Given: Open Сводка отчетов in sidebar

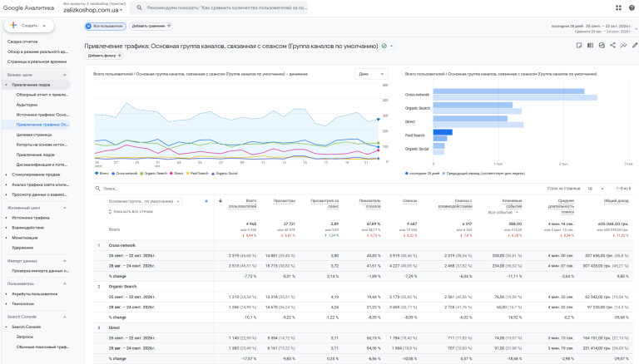Looking at the screenshot, I should [x=22, y=42].
